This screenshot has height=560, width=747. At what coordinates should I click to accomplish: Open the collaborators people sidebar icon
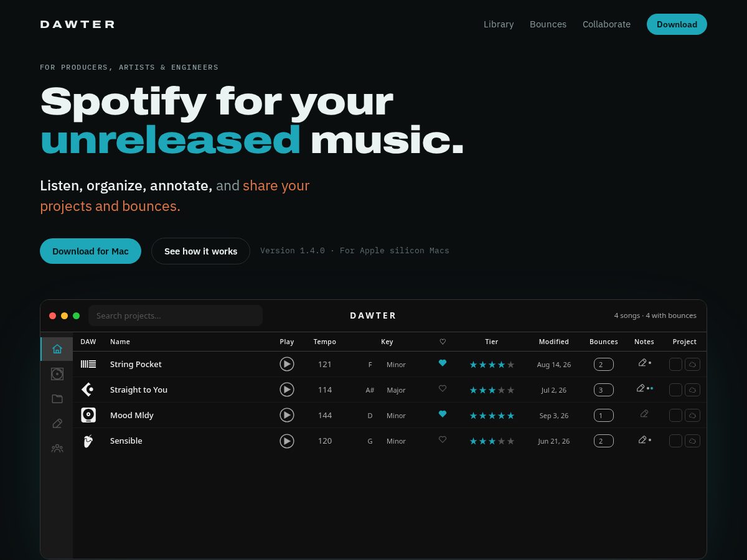57,448
